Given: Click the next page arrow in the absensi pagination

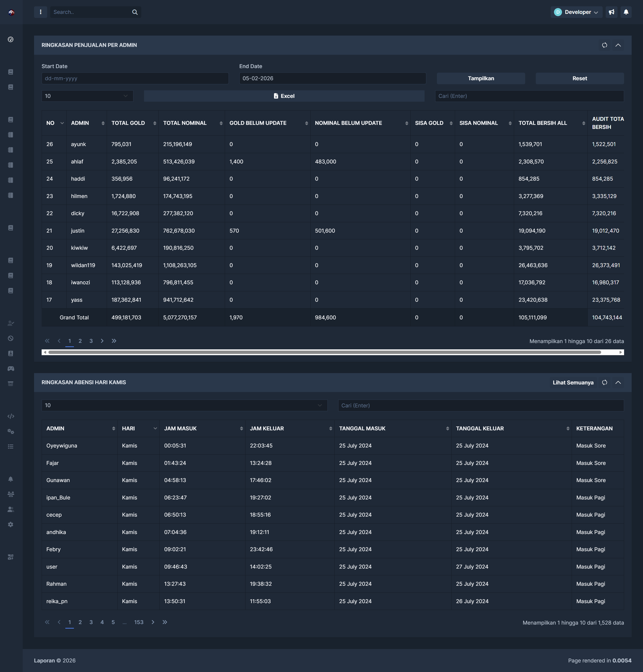Looking at the screenshot, I should pyautogui.click(x=153, y=622).
